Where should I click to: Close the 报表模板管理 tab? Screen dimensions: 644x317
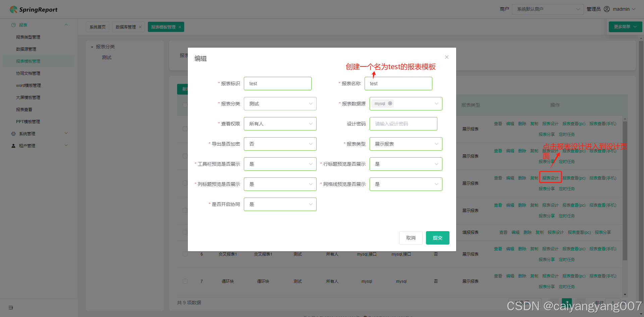pyautogui.click(x=180, y=27)
